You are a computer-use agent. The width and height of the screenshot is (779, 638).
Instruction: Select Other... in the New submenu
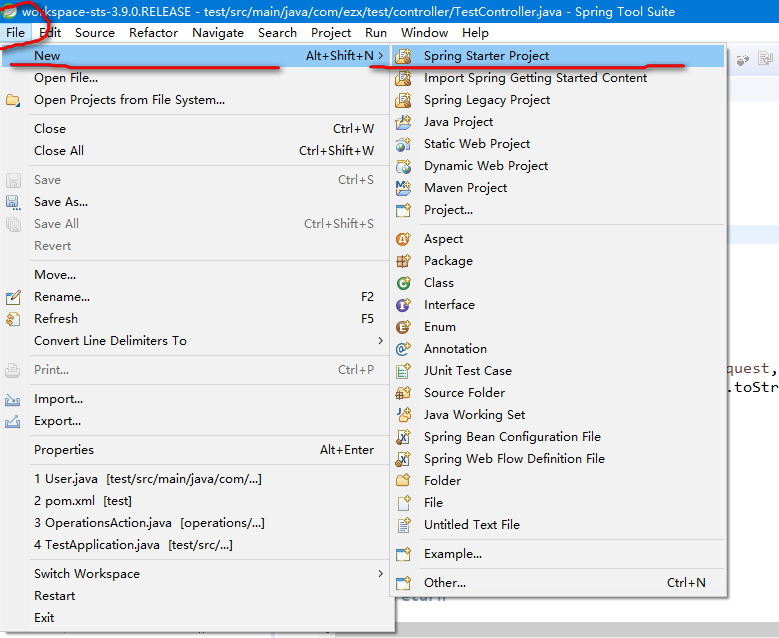tap(558, 583)
